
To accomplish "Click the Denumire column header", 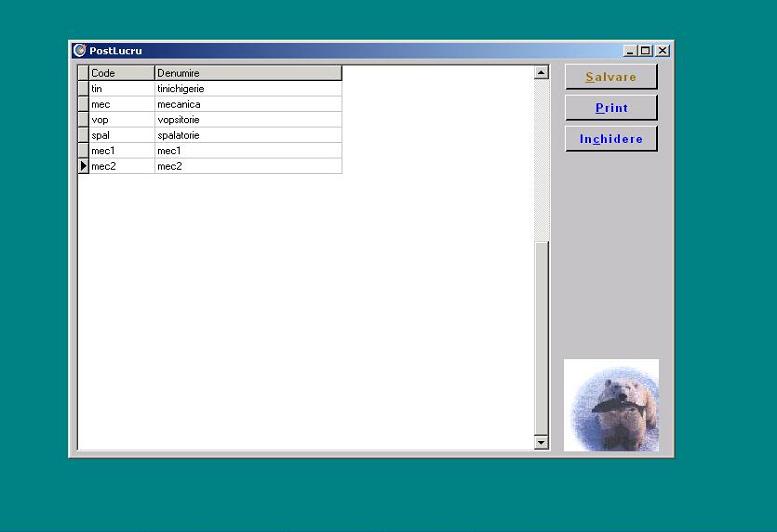I will (x=247, y=73).
